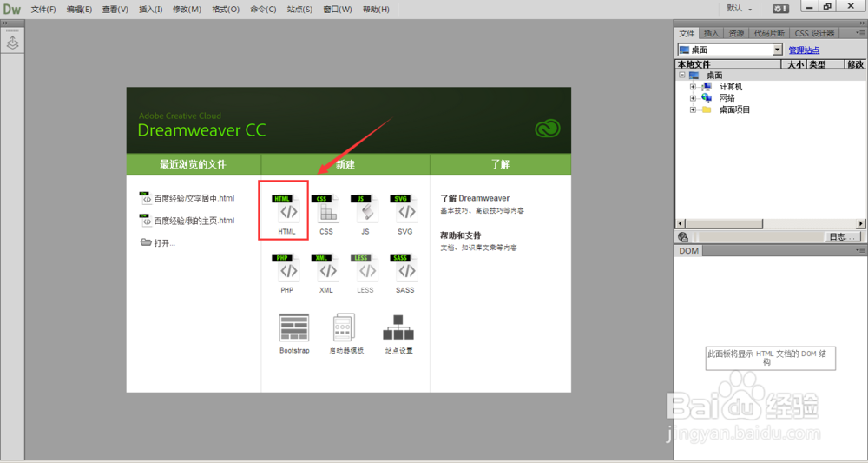The width and height of the screenshot is (868, 463).
Task: Open the files panel options menu
Action: pyautogui.click(x=861, y=33)
